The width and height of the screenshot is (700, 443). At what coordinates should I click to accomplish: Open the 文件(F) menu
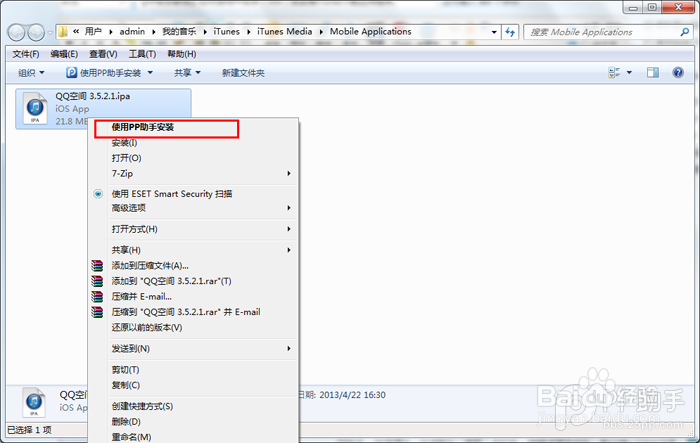[25, 54]
